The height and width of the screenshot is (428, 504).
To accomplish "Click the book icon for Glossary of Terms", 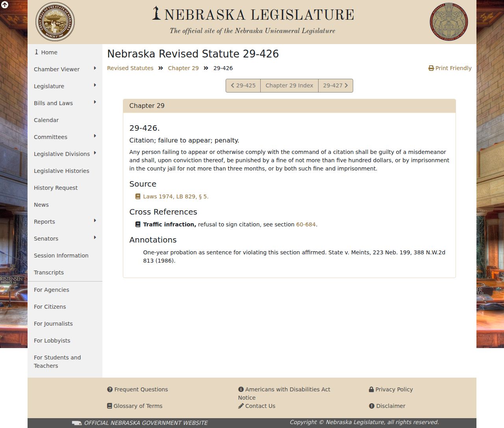I will coord(109,406).
